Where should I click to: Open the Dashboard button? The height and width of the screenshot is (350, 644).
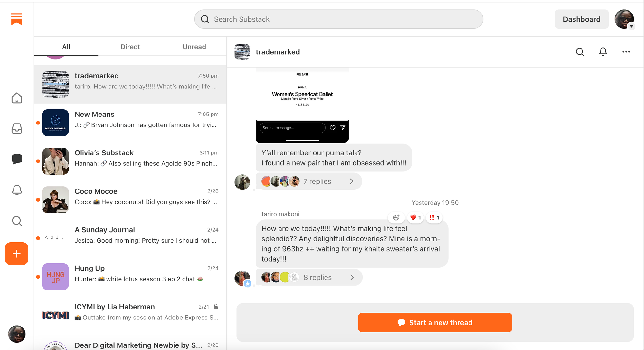pos(582,19)
